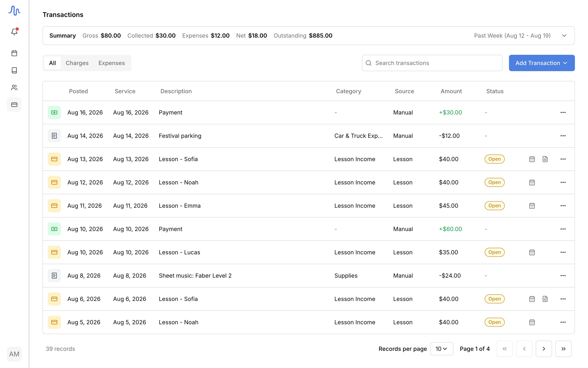Image resolution: width=588 pixels, height=368 pixels.
Task: Click the Category column header
Action: click(349, 91)
